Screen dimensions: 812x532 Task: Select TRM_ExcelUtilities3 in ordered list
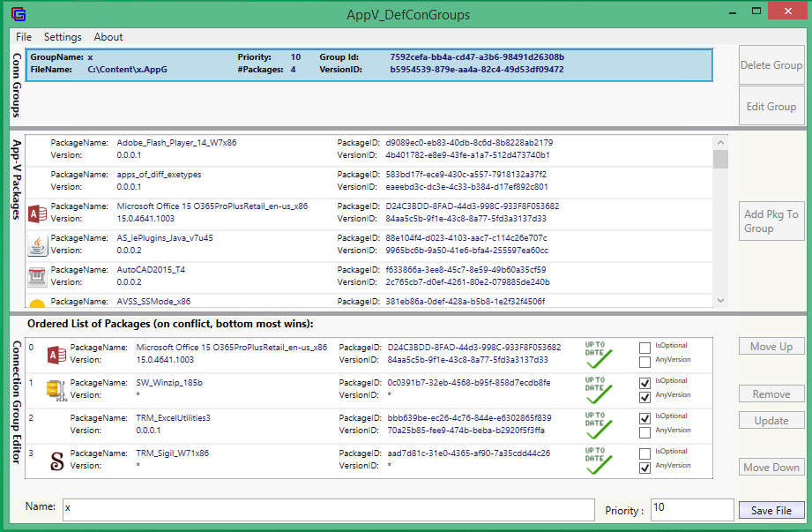click(x=369, y=426)
